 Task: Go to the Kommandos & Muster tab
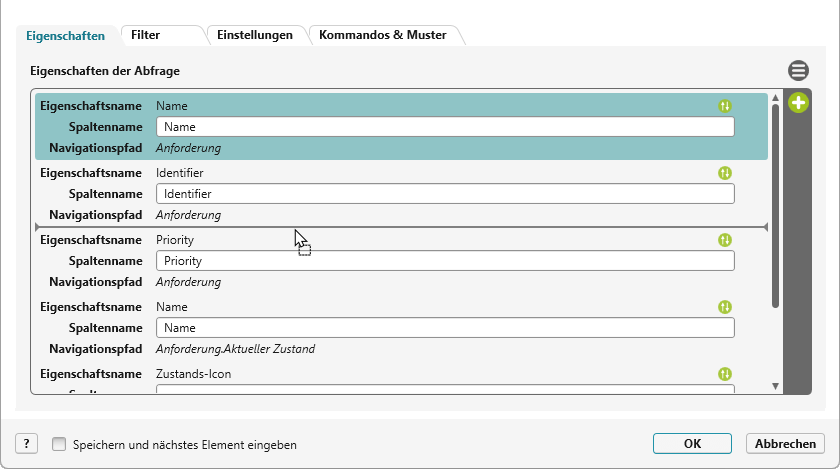[x=382, y=35]
